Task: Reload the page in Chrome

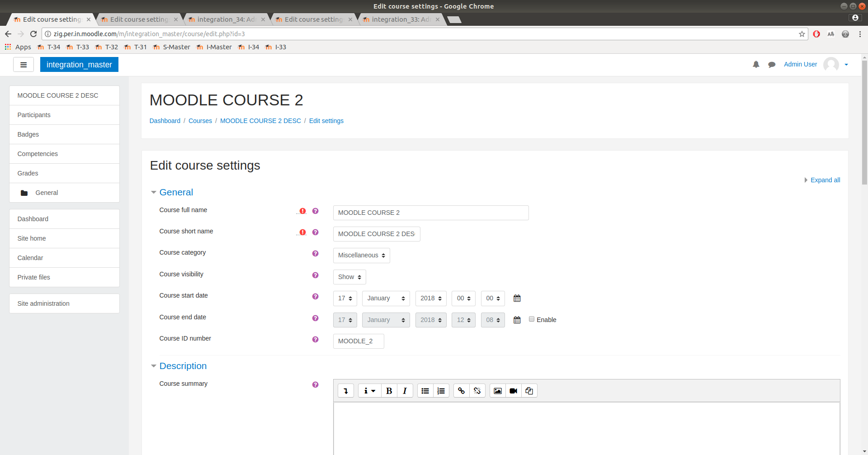Action: click(33, 34)
